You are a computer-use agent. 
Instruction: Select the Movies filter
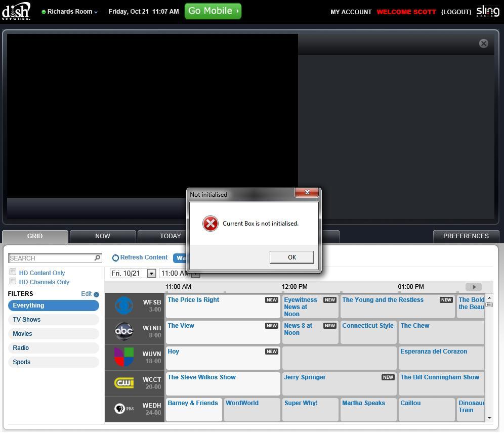point(53,334)
